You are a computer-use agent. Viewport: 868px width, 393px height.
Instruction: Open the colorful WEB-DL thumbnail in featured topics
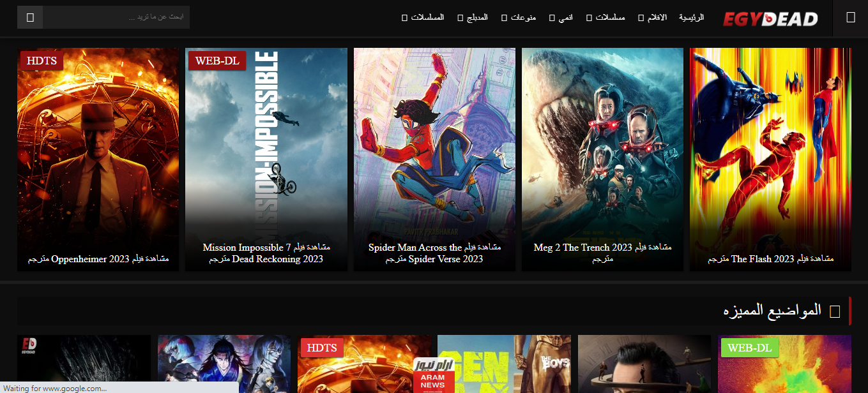784,364
